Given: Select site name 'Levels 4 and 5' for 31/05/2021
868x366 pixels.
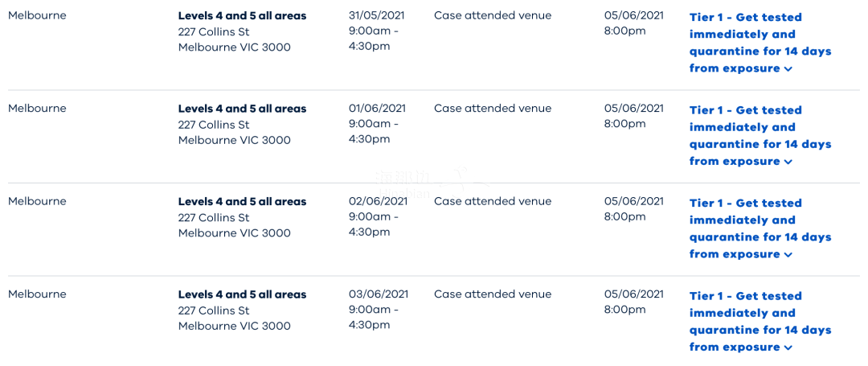Looking at the screenshot, I should 242,16.
